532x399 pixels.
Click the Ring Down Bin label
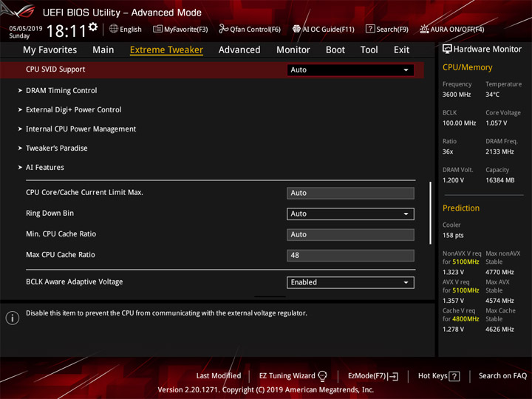tap(50, 213)
